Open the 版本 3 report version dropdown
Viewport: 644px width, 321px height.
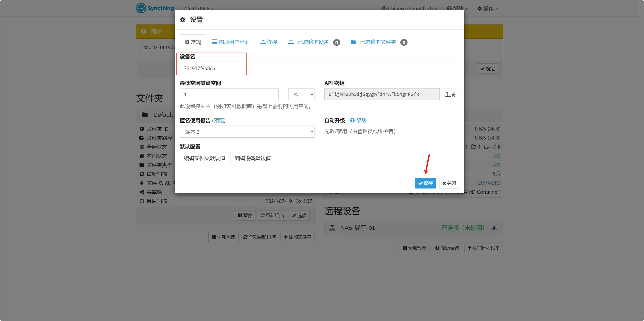(x=247, y=131)
